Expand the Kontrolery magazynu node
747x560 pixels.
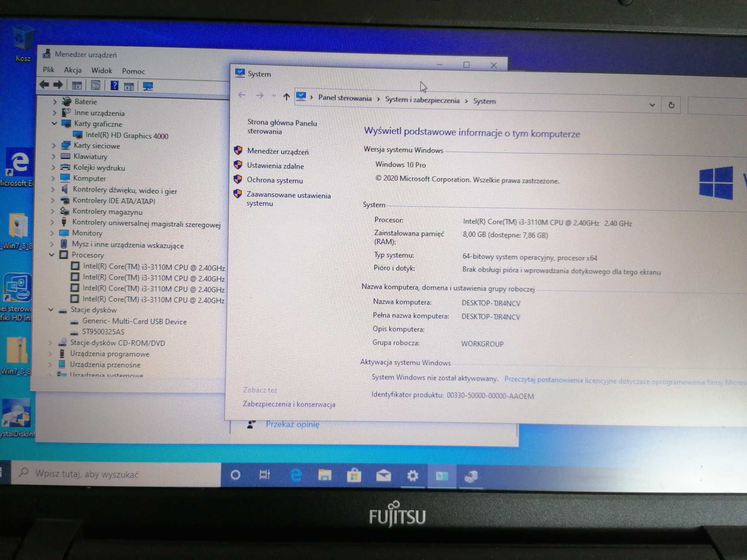point(53,211)
